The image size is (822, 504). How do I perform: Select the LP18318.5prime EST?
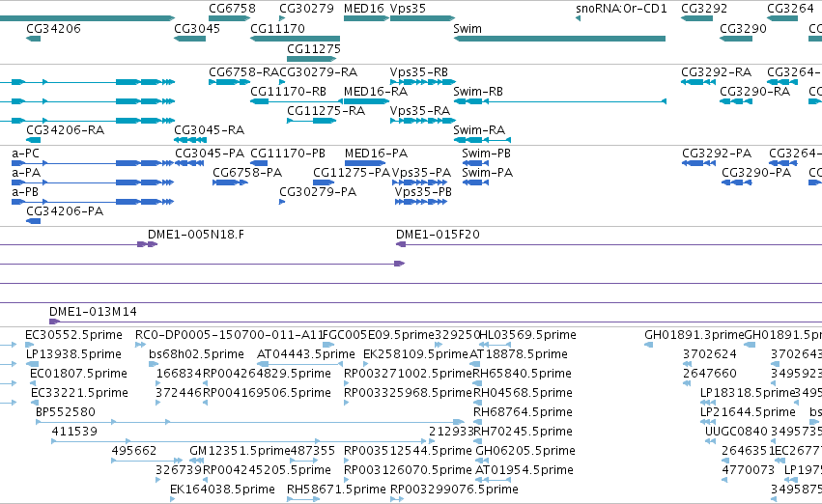pos(706,403)
